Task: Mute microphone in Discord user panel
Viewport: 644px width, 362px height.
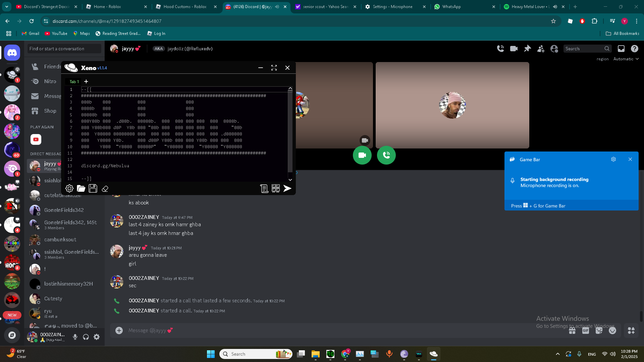Action: pos(75,337)
